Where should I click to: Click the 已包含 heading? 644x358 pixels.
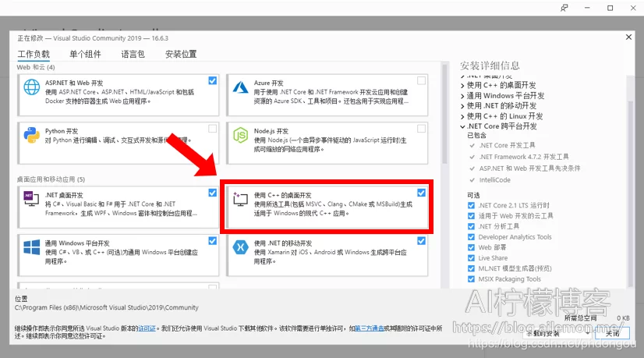pos(476,135)
